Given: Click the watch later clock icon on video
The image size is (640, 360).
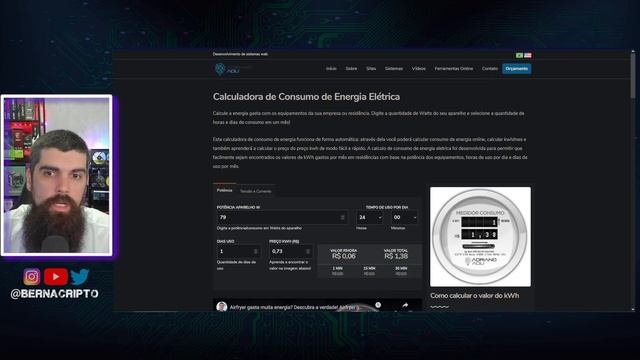Looking at the screenshot, I should tap(378, 305).
